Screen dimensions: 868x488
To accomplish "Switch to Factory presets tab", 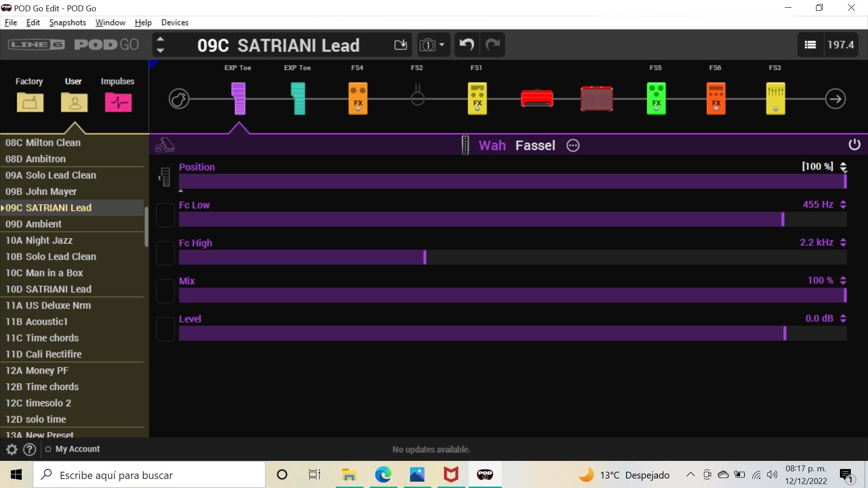I will point(30,102).
